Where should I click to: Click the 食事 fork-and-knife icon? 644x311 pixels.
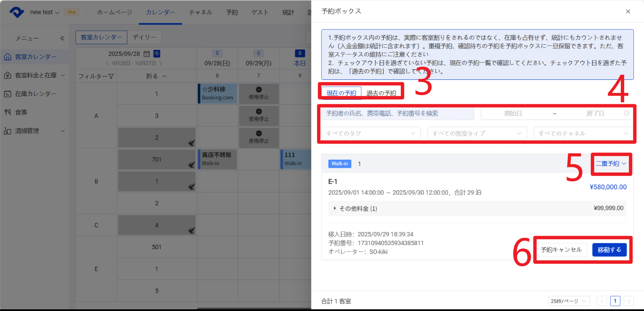point(7,112)
